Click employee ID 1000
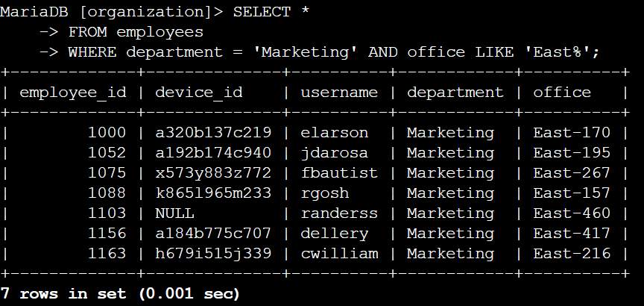This screenshot has width=644, height=306. [x=107, y=133]
